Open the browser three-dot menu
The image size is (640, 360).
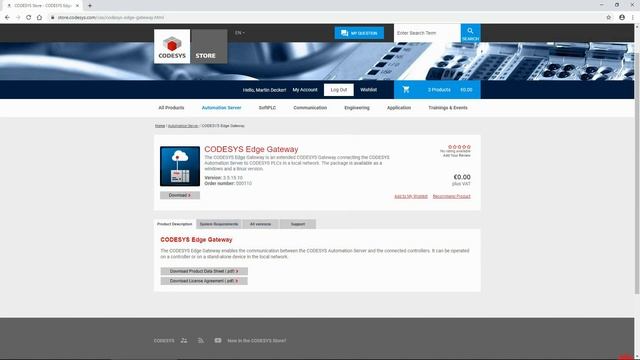[633, 18]
